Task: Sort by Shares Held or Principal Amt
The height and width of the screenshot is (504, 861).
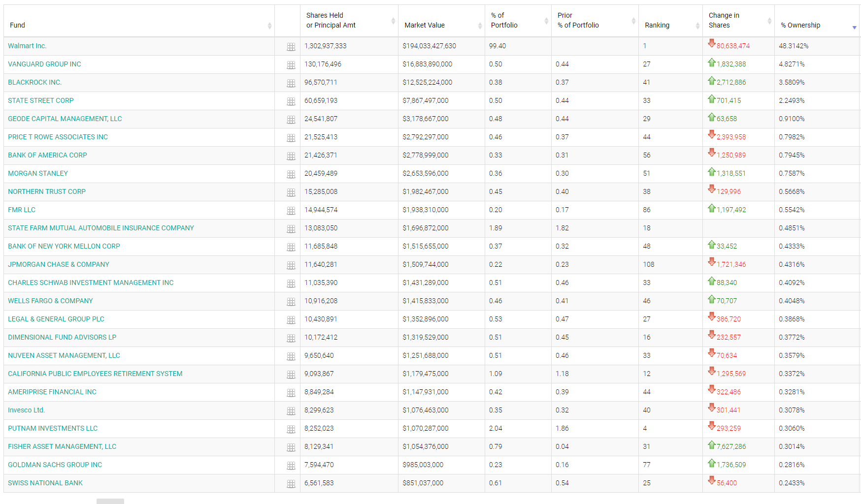Action: click(393, 21)
